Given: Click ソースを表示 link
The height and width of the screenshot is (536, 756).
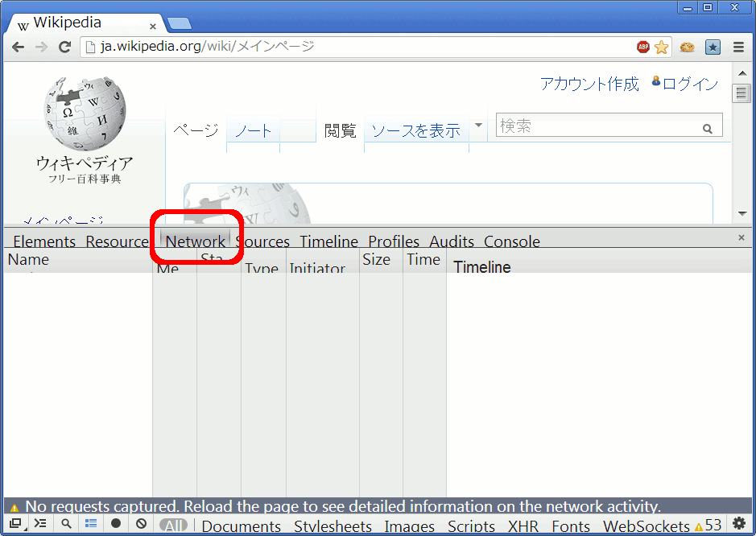Looking at the screenshot, I should (416, 130).
